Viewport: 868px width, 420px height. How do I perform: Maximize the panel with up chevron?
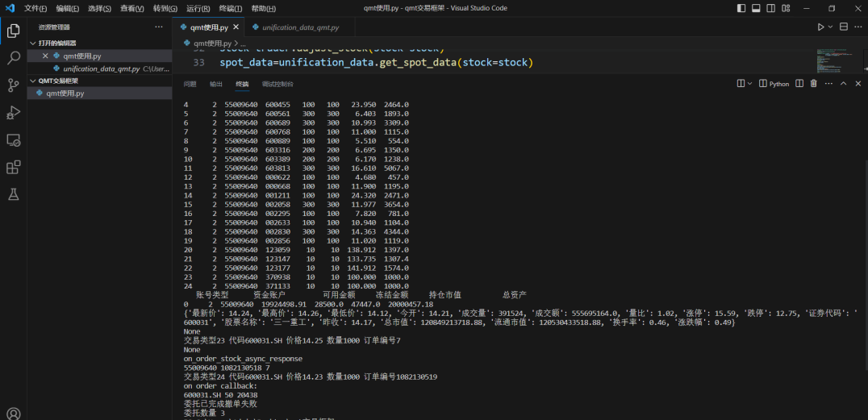point(844,84)
